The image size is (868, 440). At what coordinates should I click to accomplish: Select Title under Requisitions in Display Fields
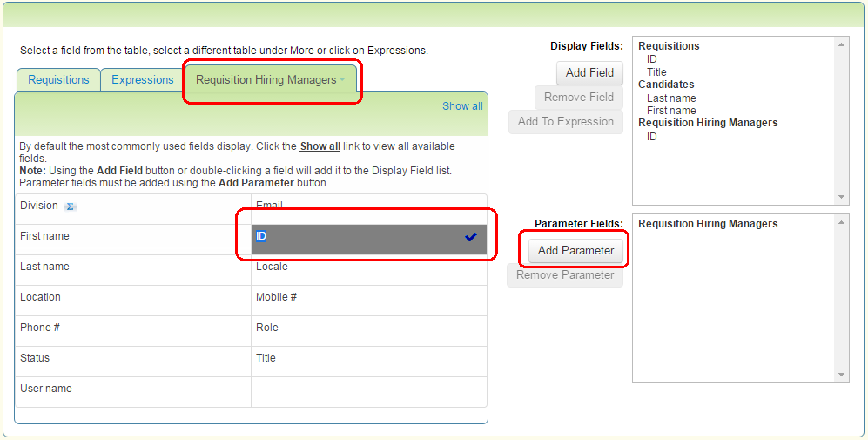coord(656,72)
